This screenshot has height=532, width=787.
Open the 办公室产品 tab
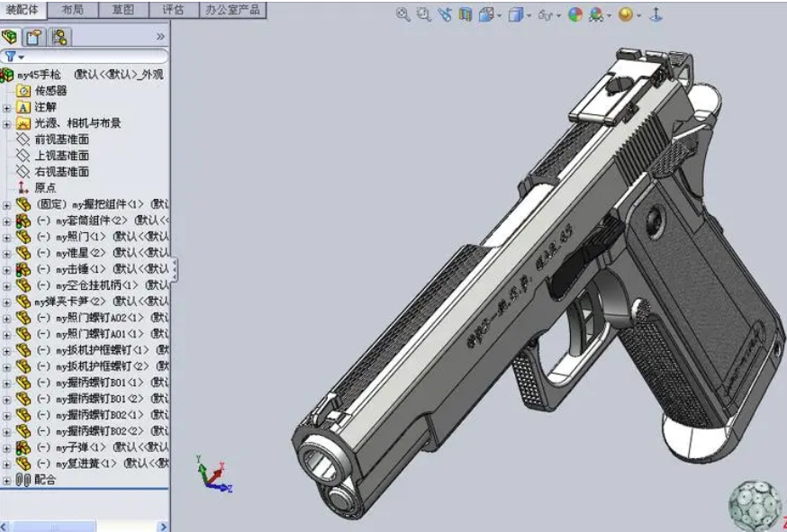click(231, 10)
